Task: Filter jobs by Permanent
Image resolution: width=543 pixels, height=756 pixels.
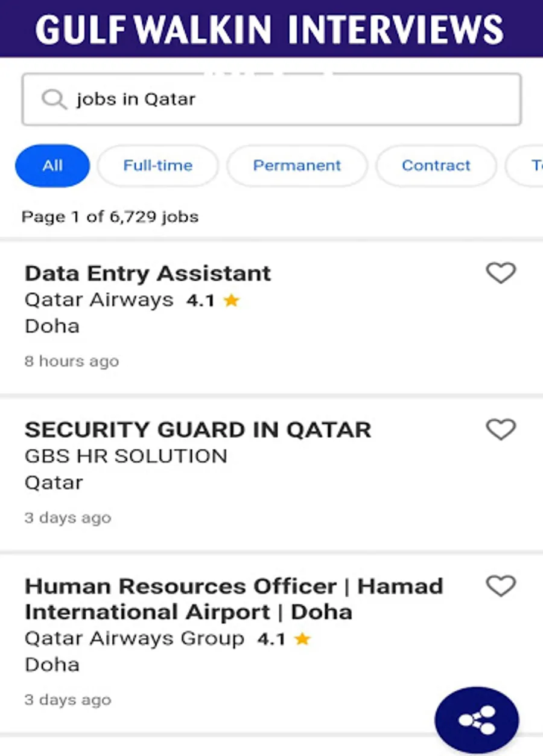Action: point(297,165)
